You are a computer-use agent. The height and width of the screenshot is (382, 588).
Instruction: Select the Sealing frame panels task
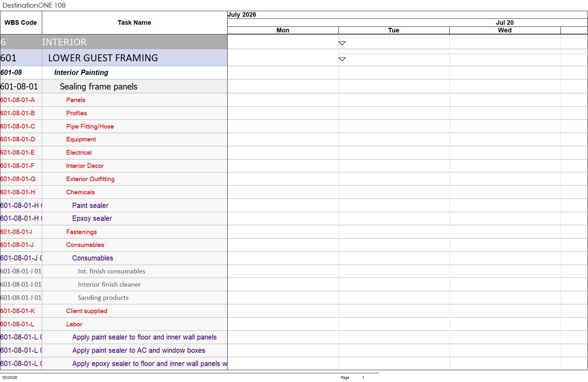point(114,86)
